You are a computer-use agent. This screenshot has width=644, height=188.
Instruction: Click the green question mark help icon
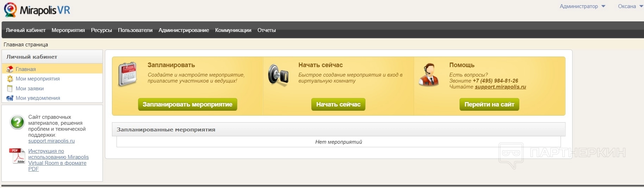[17, 122]
